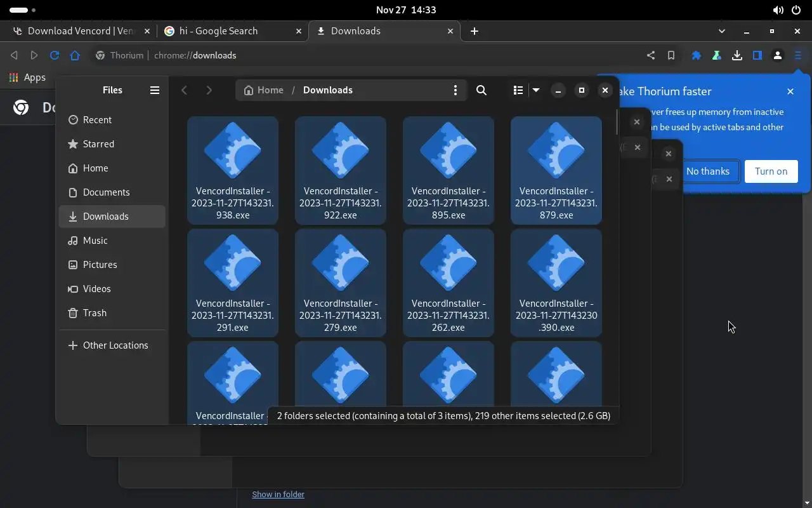Open Music in the sidebar
This screenshot has height=508, width=812.
112,241
